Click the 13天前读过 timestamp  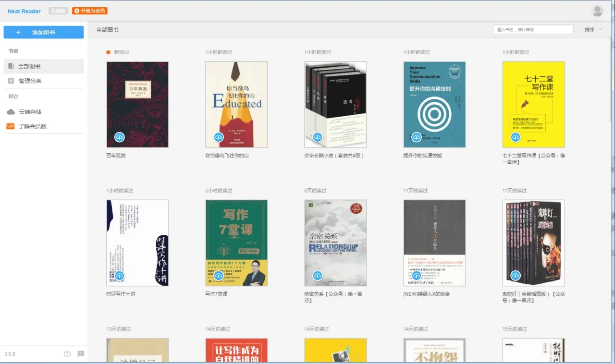119,329
